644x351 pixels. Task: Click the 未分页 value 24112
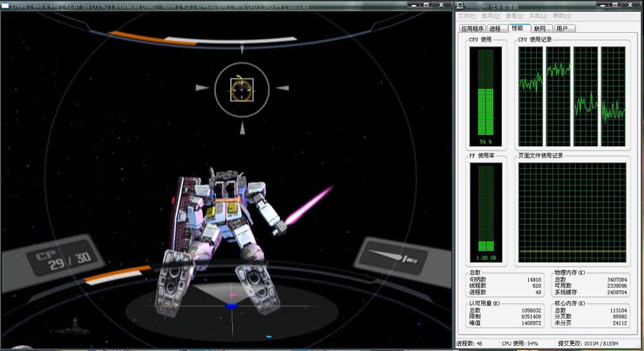pyautogui.click(x=619, y=323)
